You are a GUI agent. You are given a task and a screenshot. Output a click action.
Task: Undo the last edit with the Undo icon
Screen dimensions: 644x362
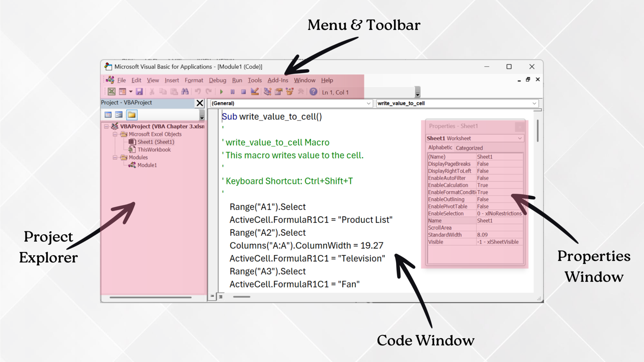pyautogui.click(x=198, y=92)
